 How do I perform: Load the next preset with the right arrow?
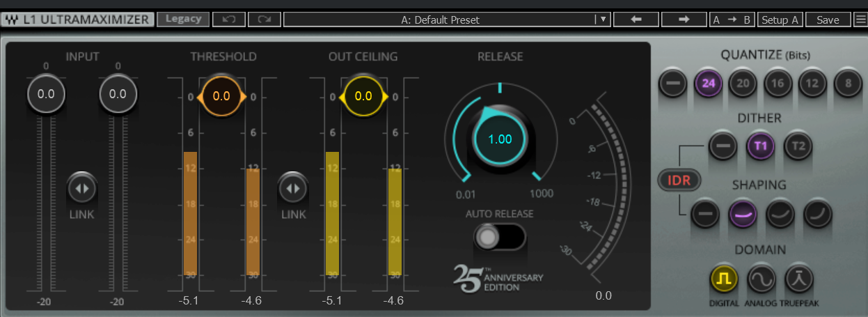pyautogui.click(x=683, y=20)
